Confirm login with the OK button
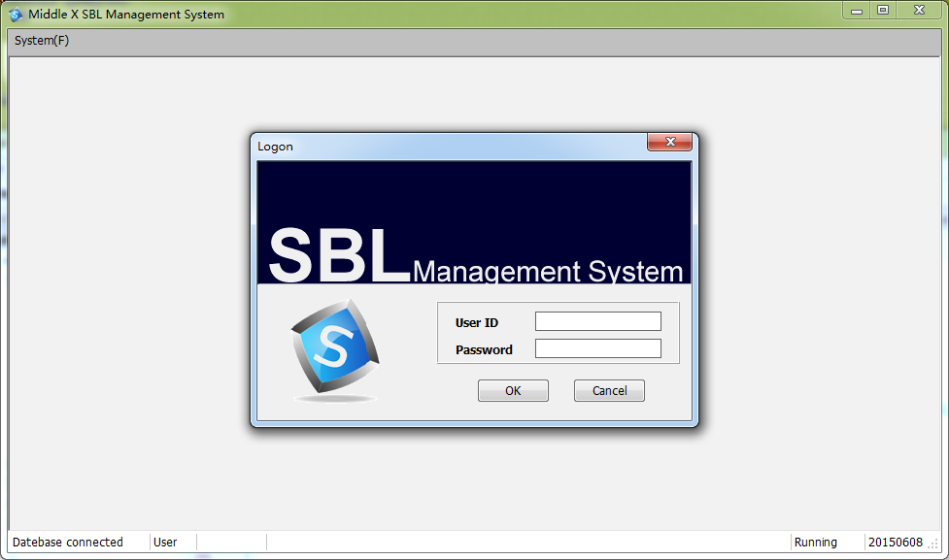The width and height of the screenshot is (949, 560). click(513, 391)
